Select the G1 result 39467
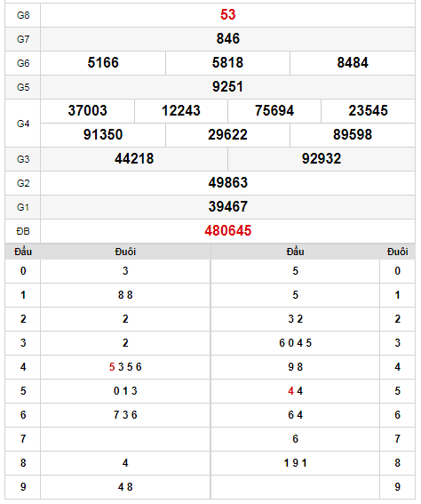The width and height of the screenshot is (421, 504). (x=227, y=207)
